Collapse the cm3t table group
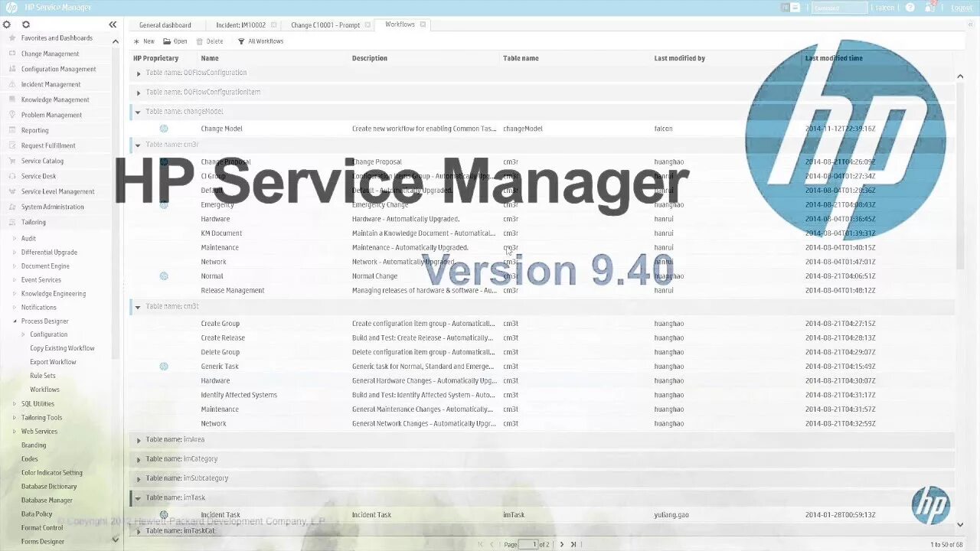Screen dimensions: 980x551 138,307
